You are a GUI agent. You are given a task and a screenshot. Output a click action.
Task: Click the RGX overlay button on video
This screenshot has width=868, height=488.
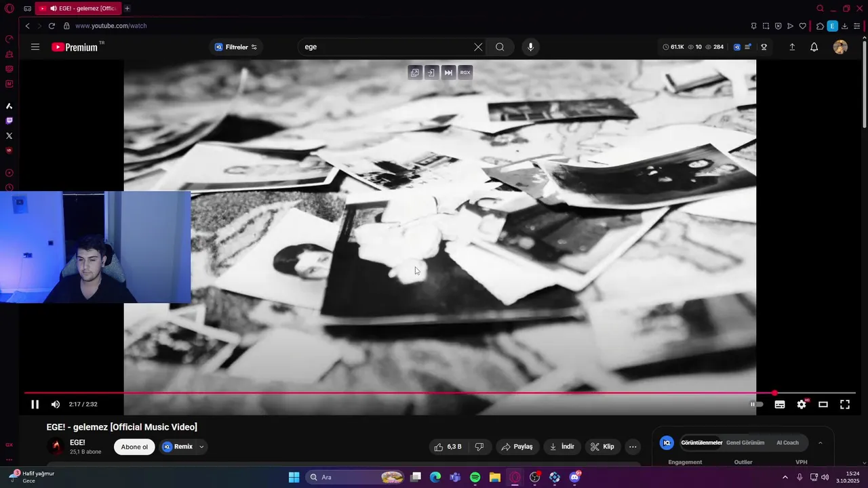tap(465, 73)
